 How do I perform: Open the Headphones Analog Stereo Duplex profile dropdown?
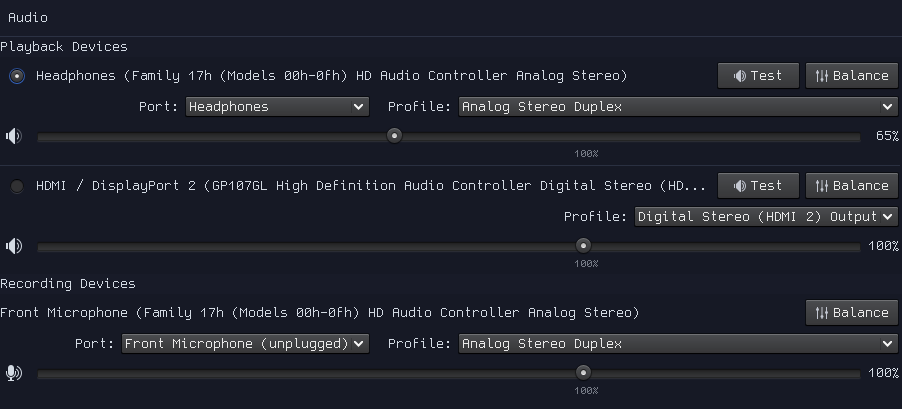click(x=678, y=107)
